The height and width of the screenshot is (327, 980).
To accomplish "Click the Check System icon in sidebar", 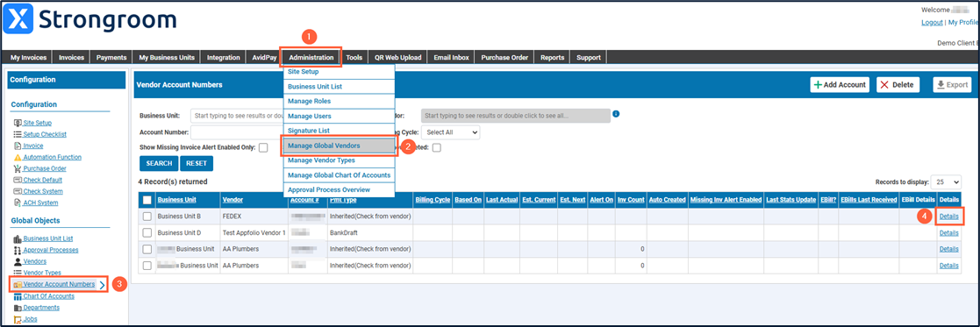I will pos(18,191).
